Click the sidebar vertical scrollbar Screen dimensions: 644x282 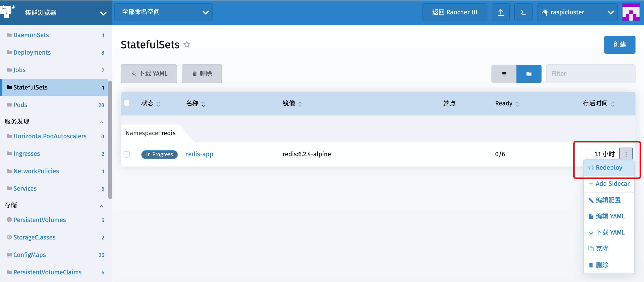pyautogui.click(x=110, y=140)
